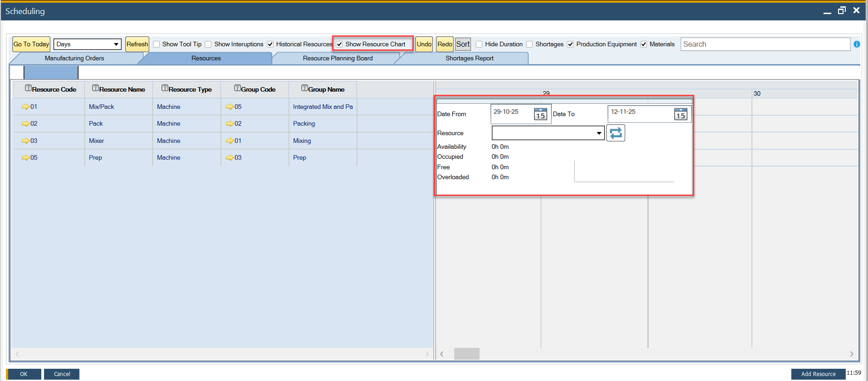Click the yellow arrow link for group 05
The height and width of the screenshot is (381, 868).
pyautogui.click(x=230, y=107)
